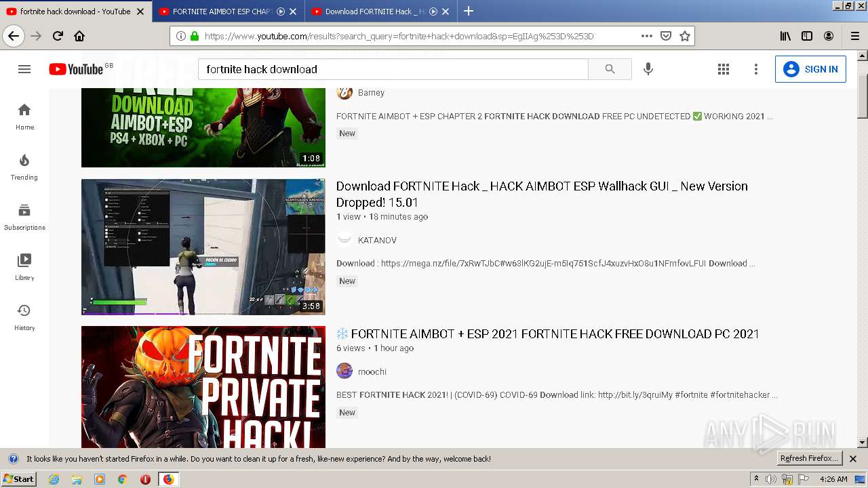
Task: Go to Firefox home page
Action: click(79, 36)
